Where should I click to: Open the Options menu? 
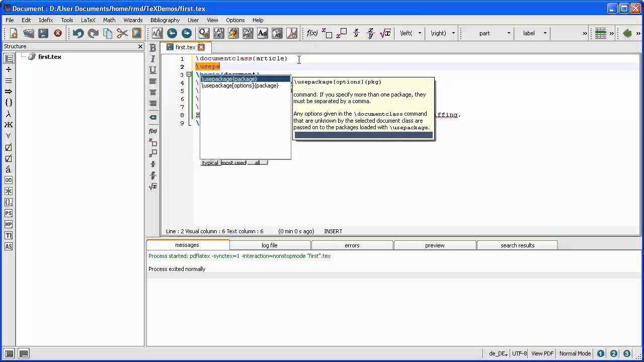tap(235, 20)
